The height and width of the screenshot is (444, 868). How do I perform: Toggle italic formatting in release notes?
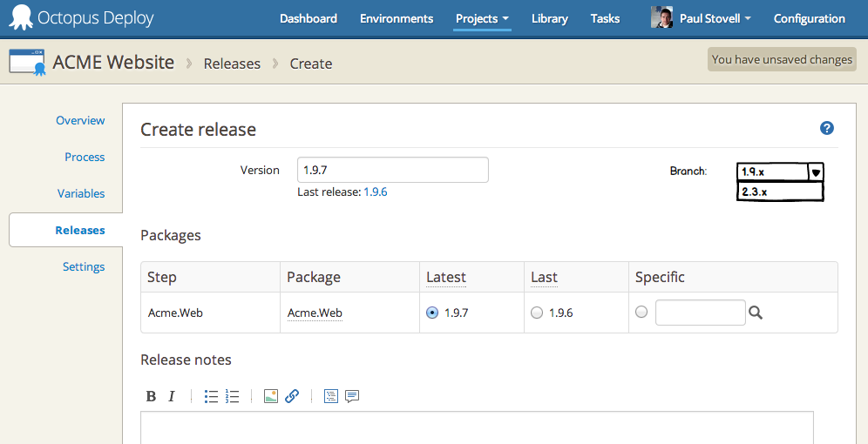pos(172,396)
